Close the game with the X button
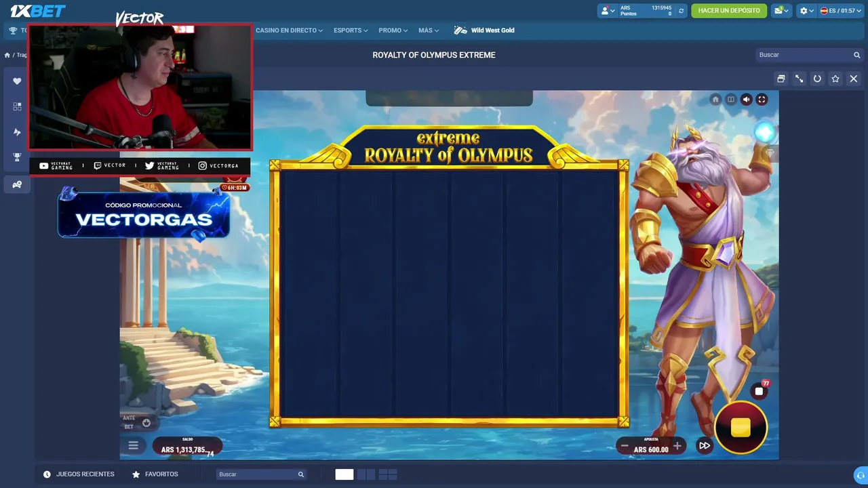This screenshot has height=488, width=868. pyautogui.click(x=854, y=79)
